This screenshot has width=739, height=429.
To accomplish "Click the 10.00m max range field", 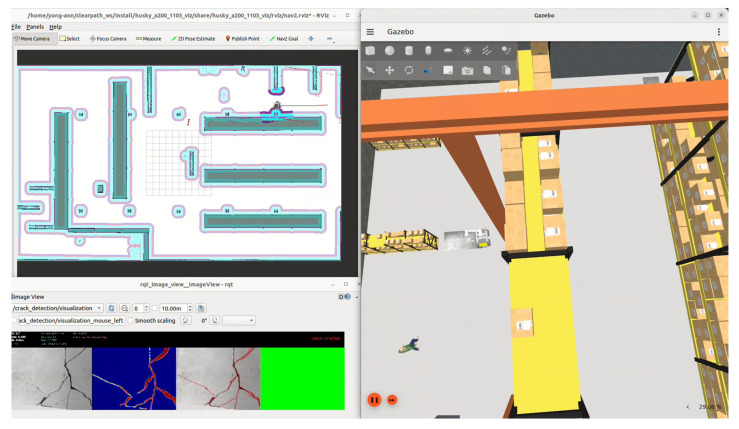I will click(x=176, y=308).
